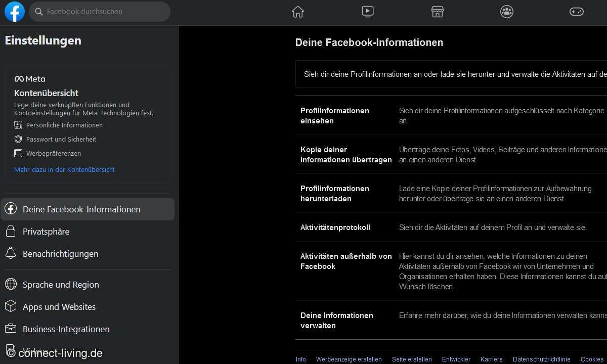Open Profilinformationen herunterladen row
The image size is (607, 364).
pyautogui.click(x=451, y=193)
